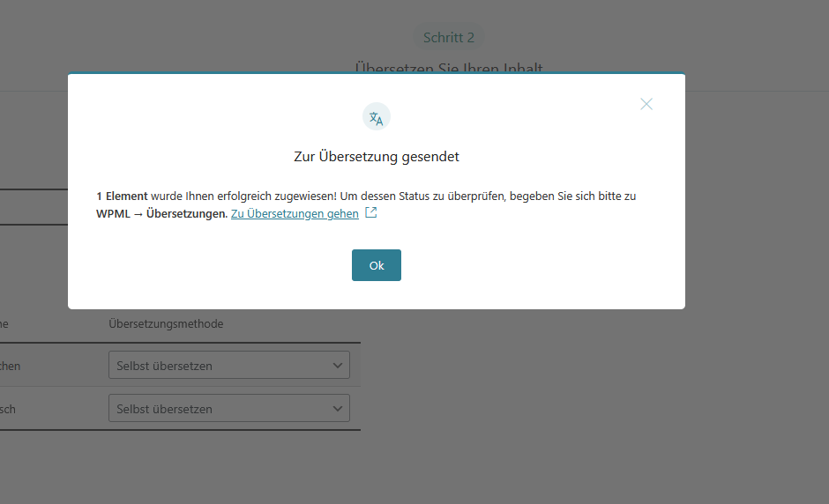Open the first 'Selbst übersetzen' dropdown
Viewport: 829px width, 504px height.
pyautogui.click(x=229, y=365)
